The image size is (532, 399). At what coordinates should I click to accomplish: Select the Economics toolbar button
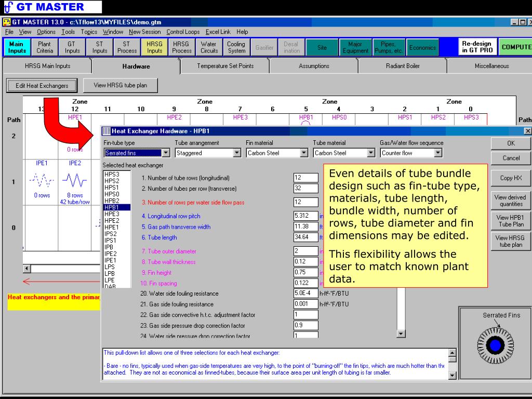(422, 47)
